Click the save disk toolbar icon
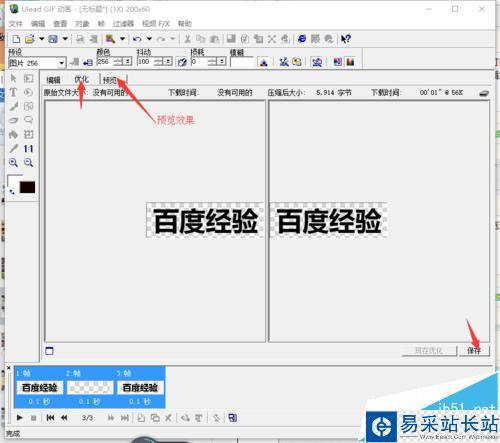The width and height of the screenshot is (500, 443). (53, 39)
